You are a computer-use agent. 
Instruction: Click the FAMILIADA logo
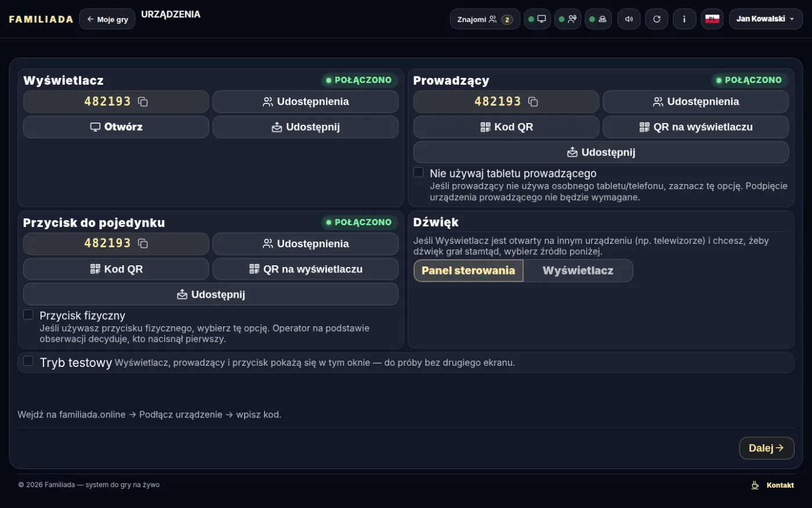pyautogui.click(x=41, y=19)
